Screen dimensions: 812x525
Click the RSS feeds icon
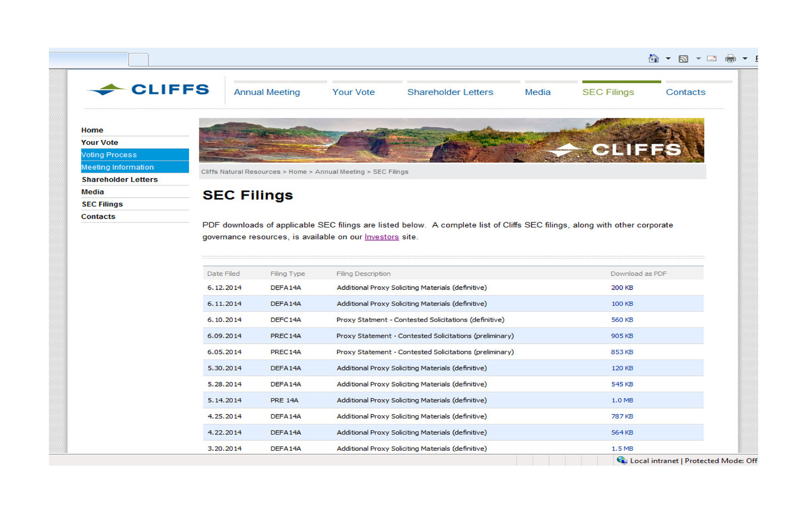click(x=683, y=59)
